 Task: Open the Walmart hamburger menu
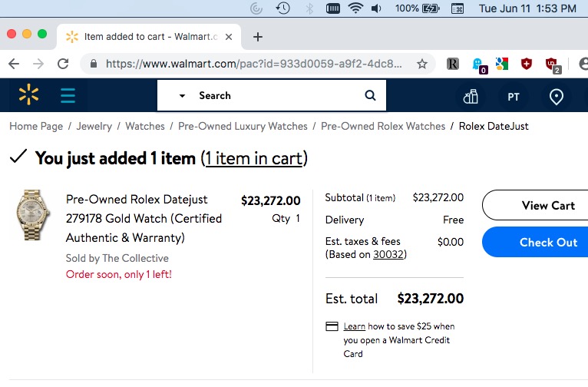pos(68,96)
